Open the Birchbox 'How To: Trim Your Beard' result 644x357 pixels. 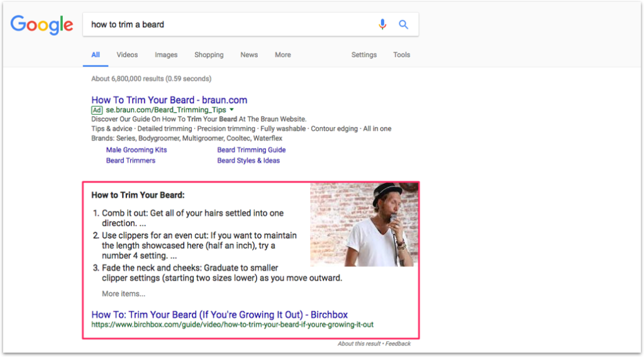tap(219, 315)
